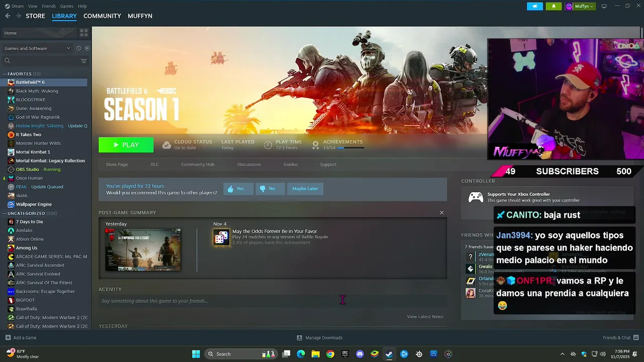Open Discord from the taskbar
The image size is (644, 362).
(x=360, y=354)
